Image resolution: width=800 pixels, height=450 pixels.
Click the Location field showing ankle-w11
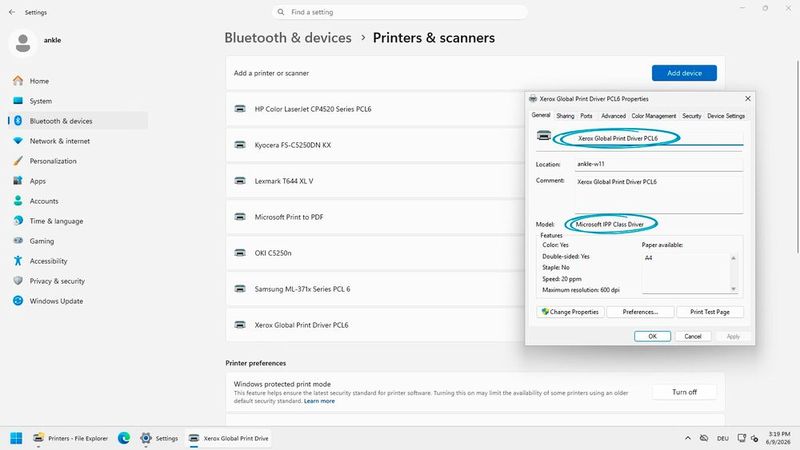(x=659, y=164)
